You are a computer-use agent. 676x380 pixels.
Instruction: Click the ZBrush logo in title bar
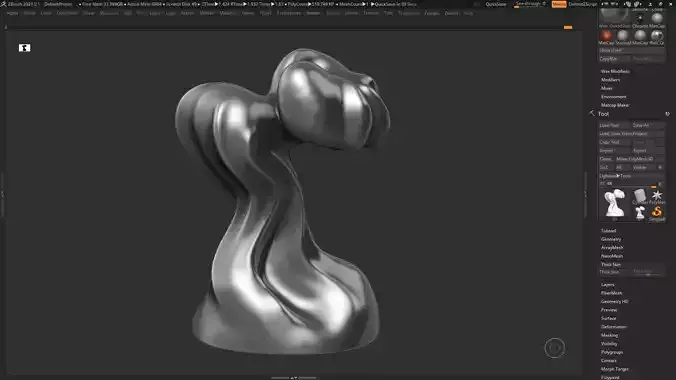[3, 4]
